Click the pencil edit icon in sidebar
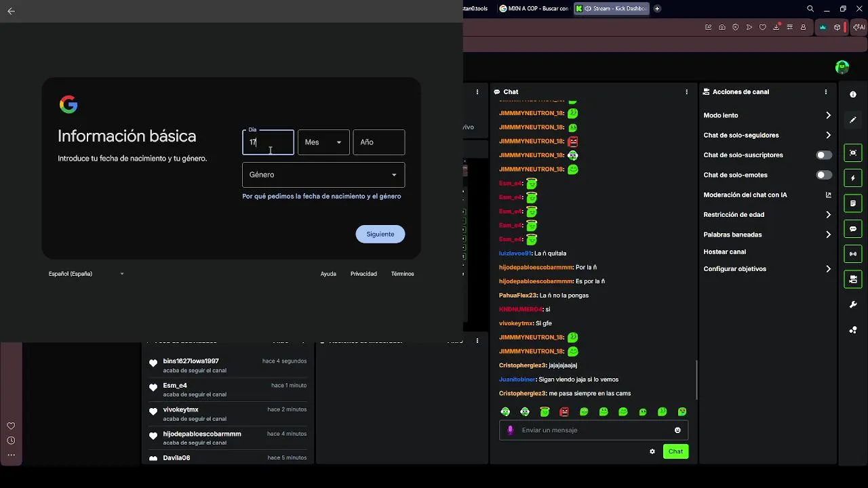 (x=853, y=120)
